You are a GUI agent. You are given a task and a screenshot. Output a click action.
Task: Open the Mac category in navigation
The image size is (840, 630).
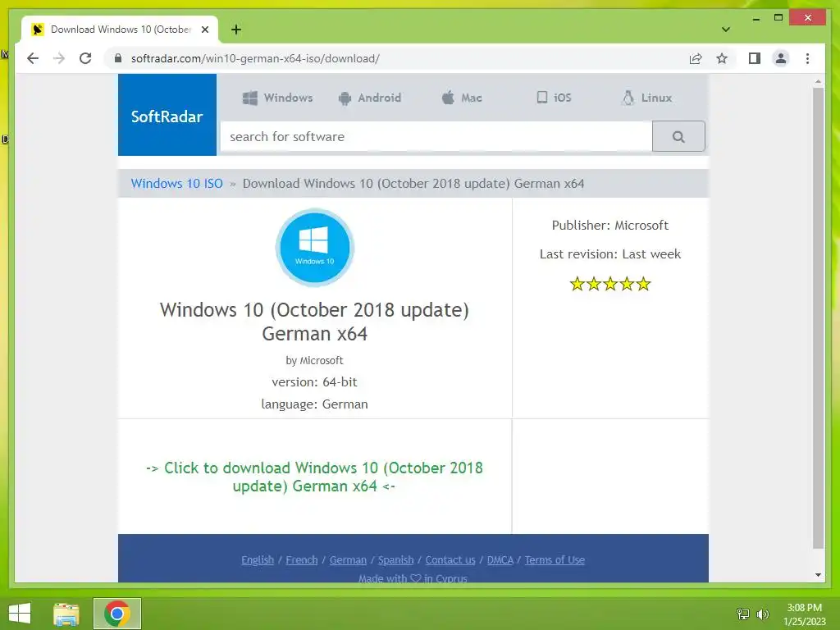pos(462,98)
